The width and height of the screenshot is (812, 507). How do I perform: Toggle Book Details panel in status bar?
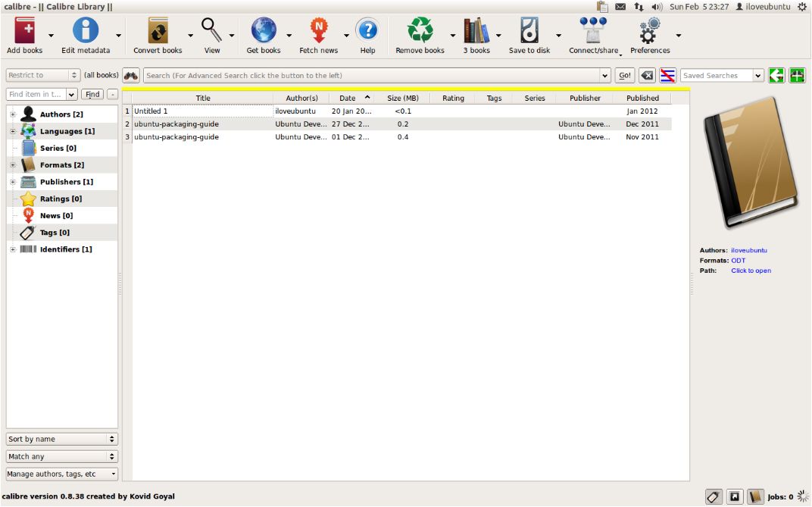755,496
